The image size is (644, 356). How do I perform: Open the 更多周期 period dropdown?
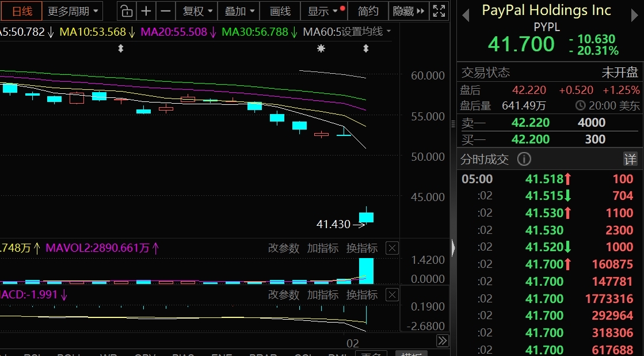73,11
